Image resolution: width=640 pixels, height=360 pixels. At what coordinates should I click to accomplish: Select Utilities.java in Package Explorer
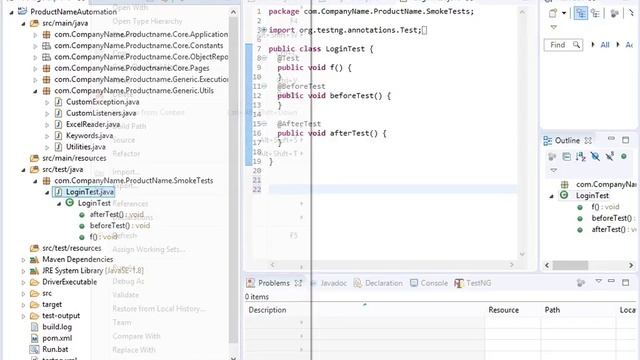[86, 147]
